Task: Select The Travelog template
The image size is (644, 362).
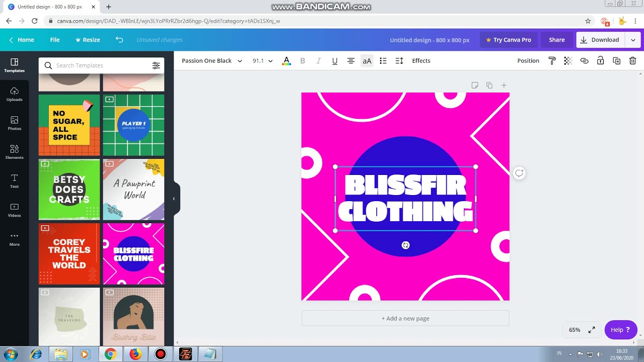Action: click(x=69, y=316)
